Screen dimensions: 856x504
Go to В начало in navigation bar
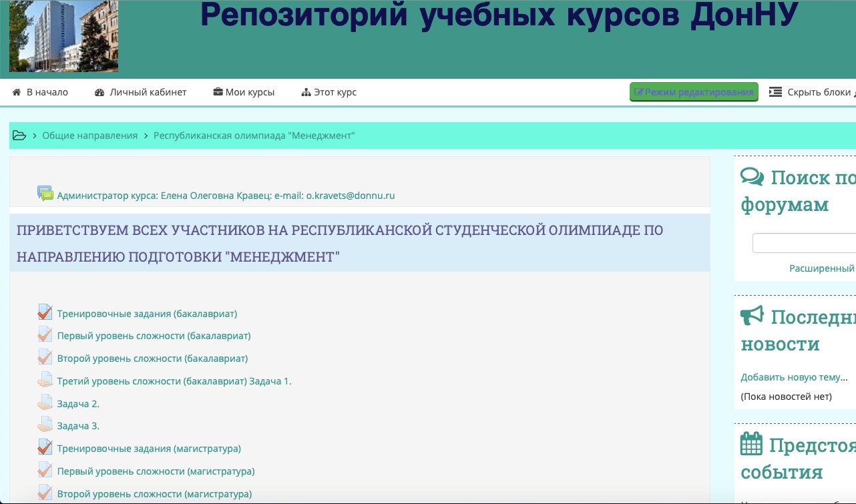[x=41, y=92]
